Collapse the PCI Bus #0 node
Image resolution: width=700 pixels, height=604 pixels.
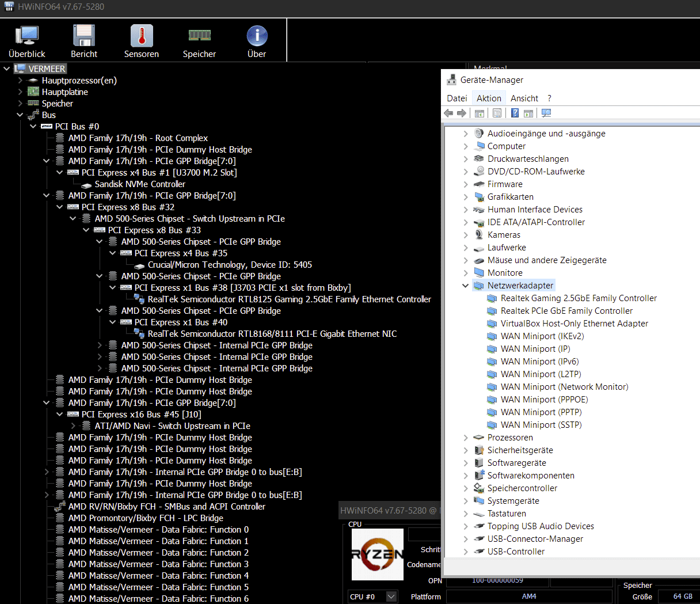pos(33,127)
